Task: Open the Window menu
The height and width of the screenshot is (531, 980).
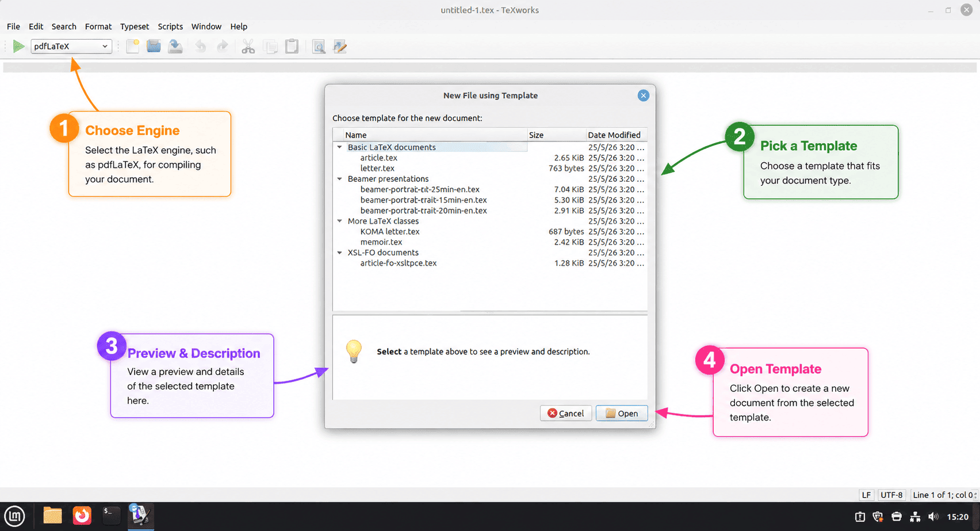Action: point(206,26)
